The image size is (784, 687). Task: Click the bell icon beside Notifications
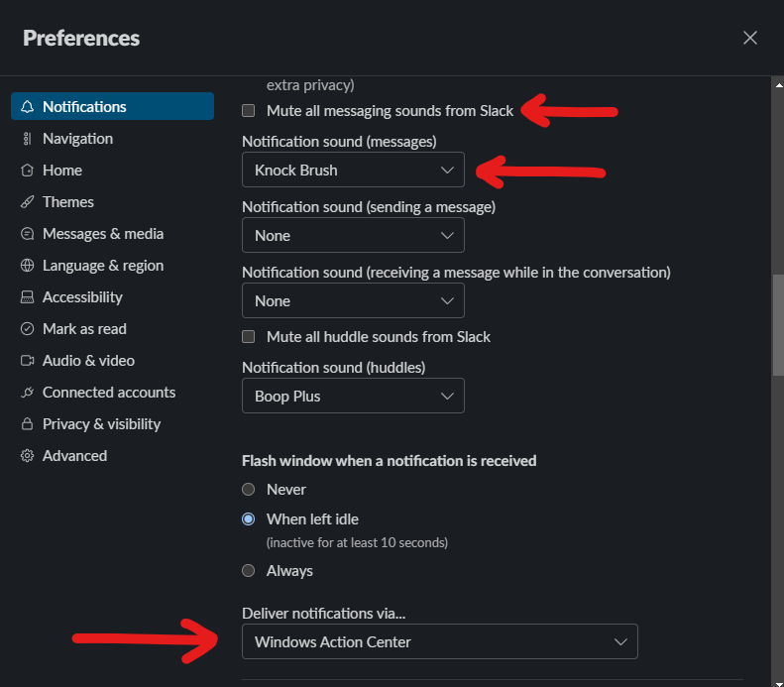(27, 106)
